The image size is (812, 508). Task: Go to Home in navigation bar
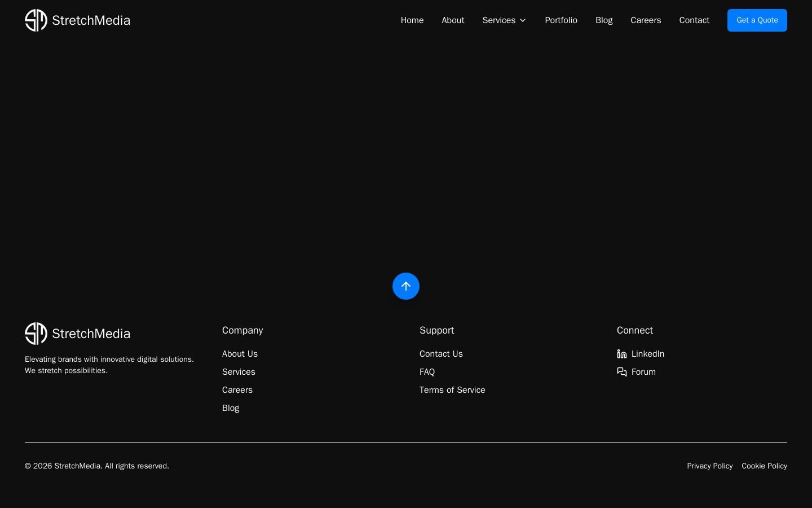pyautogui.click(x=412, y=20)
